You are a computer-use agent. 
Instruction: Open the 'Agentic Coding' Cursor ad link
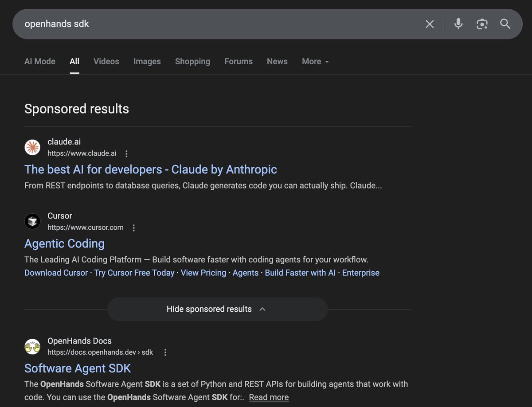pos(65,243)
